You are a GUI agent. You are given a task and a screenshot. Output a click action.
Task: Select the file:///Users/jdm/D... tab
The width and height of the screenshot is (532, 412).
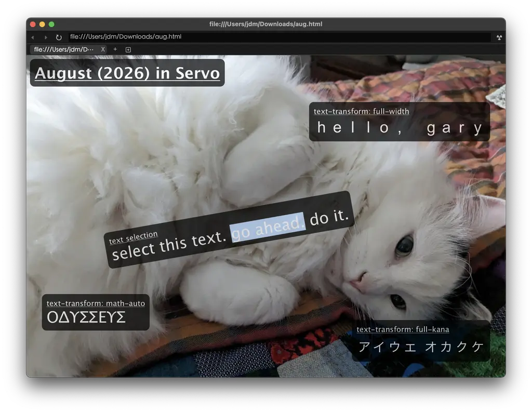coord(68,49)
